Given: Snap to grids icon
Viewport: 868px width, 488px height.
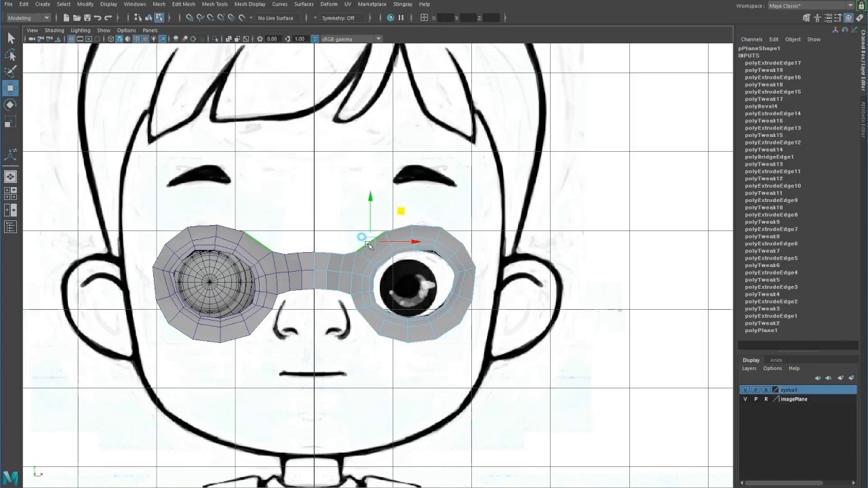Looking at the screenshot, I should click(189, 18).
